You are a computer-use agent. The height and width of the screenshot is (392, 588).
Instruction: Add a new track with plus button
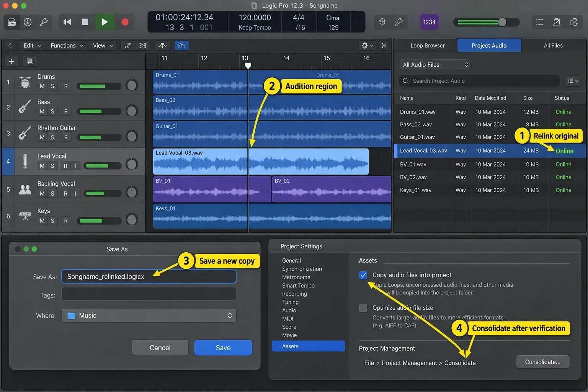point(11,61)
